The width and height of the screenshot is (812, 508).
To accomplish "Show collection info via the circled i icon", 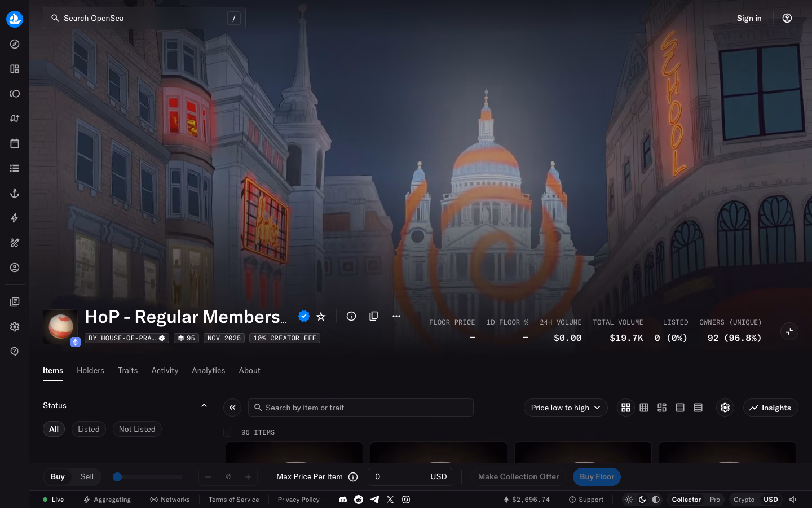I will coord(351,316).
